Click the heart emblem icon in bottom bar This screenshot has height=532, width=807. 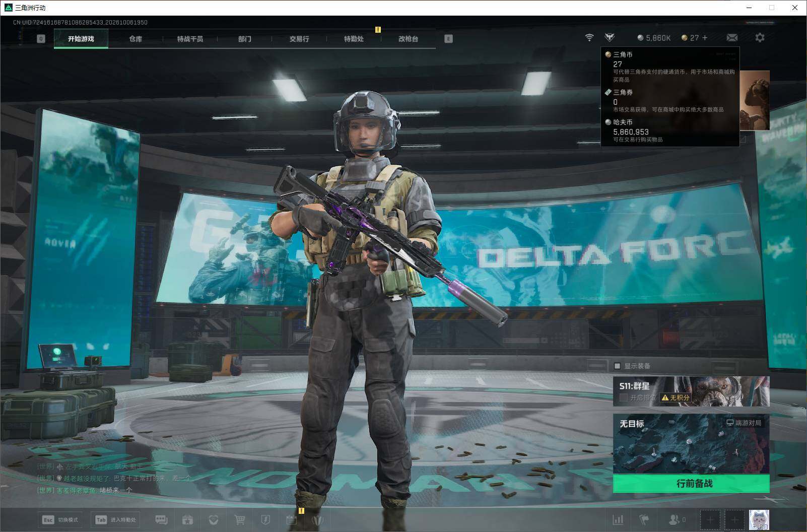214,519
